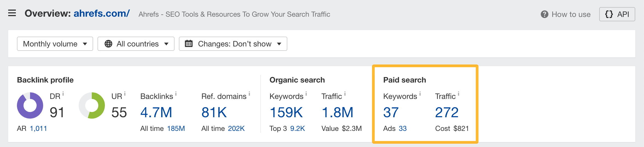Click the Paid search heading
This screenshot has width=644, height=147.
(404, 80)
